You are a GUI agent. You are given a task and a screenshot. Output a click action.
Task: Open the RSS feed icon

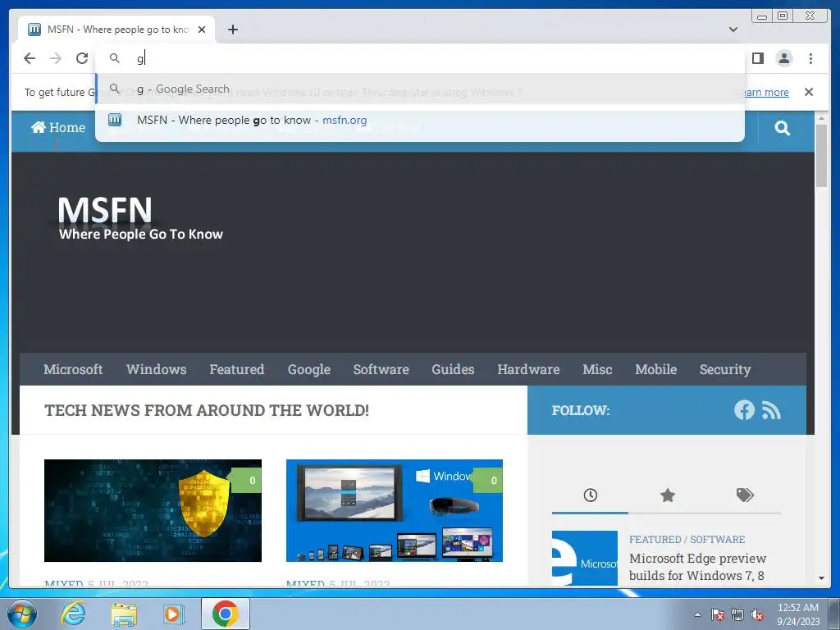click(771, 411)
